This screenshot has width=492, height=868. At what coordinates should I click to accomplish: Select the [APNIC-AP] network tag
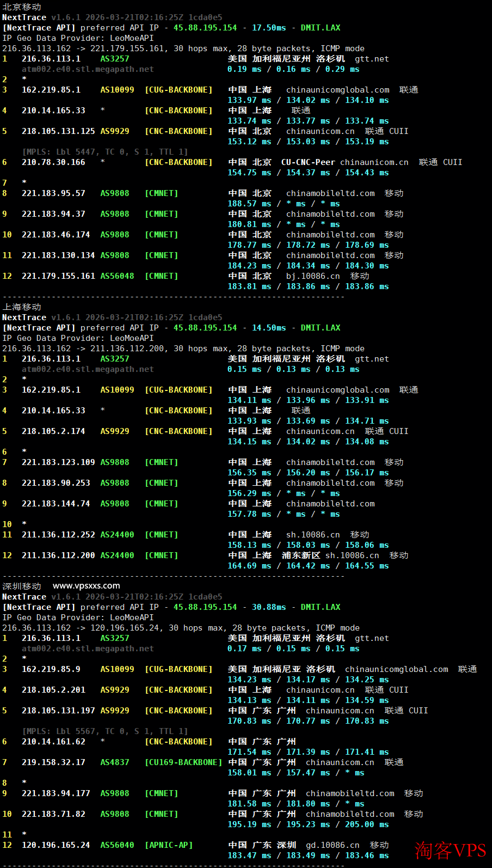pyautogui.click(x=169, y=845)
